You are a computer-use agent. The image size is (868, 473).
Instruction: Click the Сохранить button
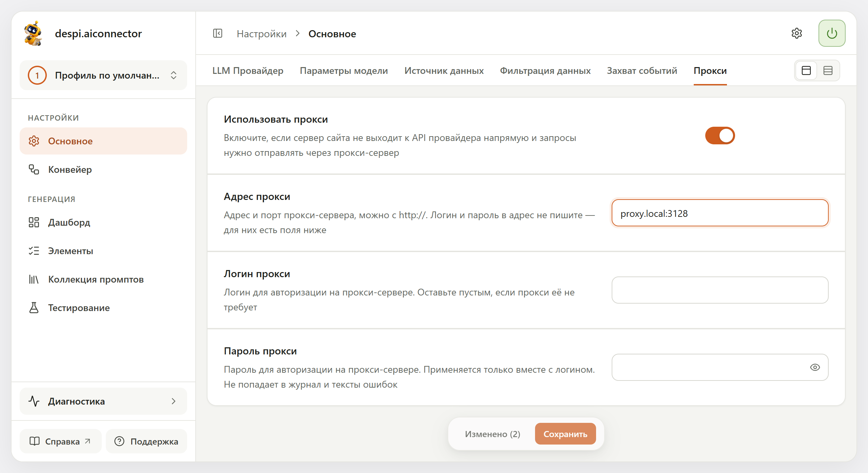[x=565, y=434]
